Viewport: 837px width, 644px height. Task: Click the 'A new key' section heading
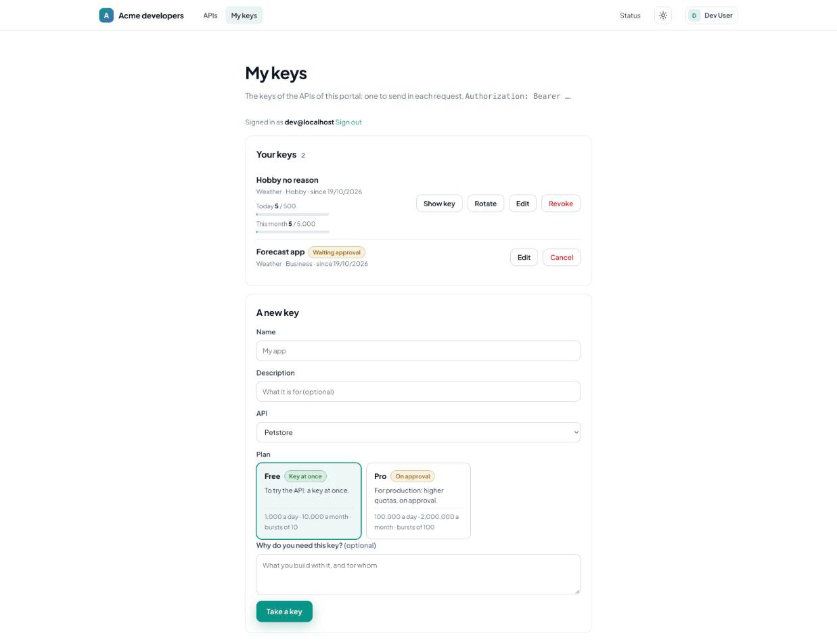[277, 313]
